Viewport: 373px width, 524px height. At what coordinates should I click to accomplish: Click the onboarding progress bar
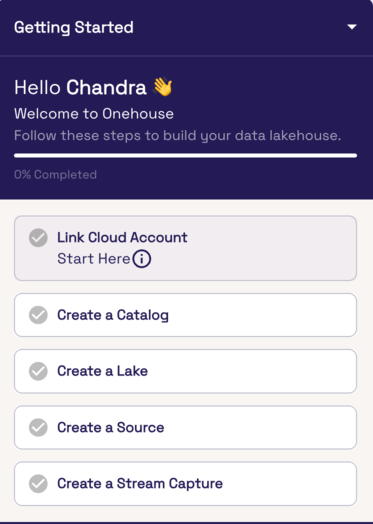click(x=185, y=155)
